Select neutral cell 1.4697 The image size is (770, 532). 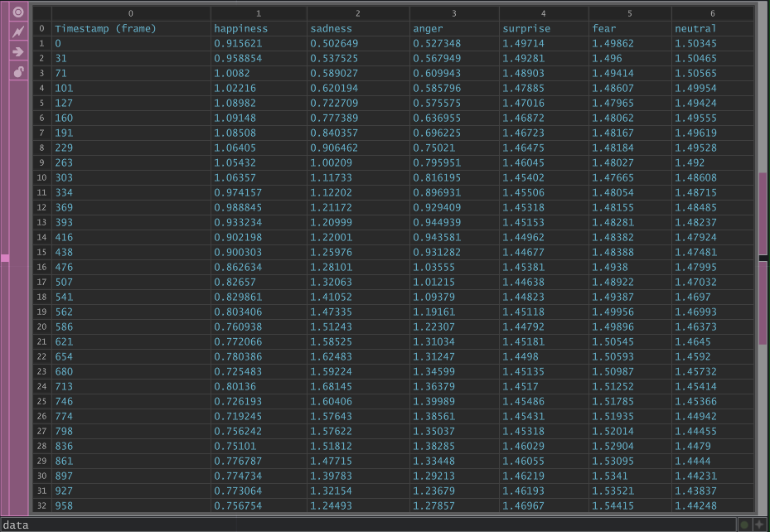pyautogui.click(x=713, y=297)
